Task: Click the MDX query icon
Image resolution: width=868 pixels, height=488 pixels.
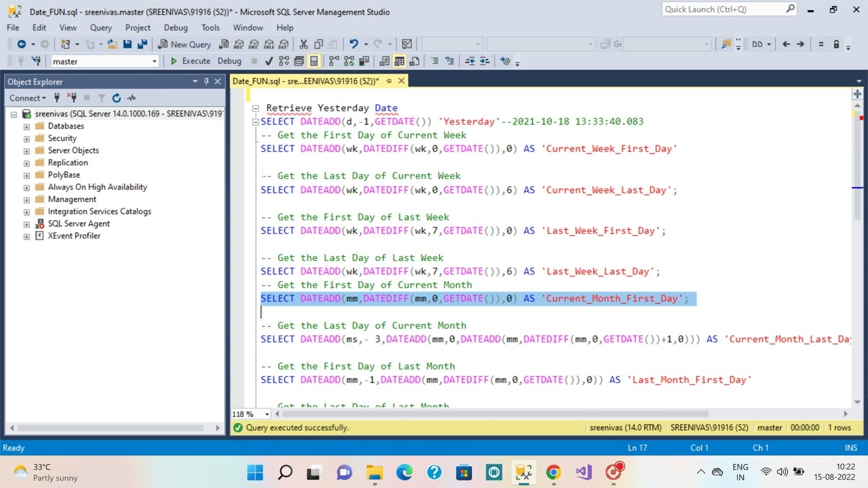Action: point(239,44)
